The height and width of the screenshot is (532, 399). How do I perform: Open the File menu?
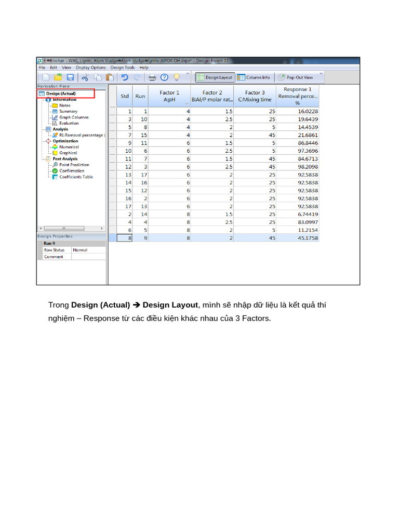(x=42, y=68)
